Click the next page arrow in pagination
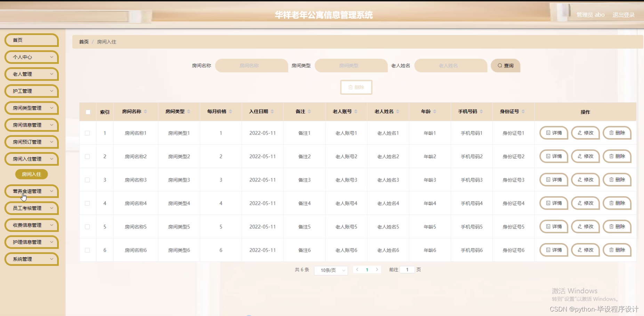This screenshot has height=316, width=644. pos(377,269)
